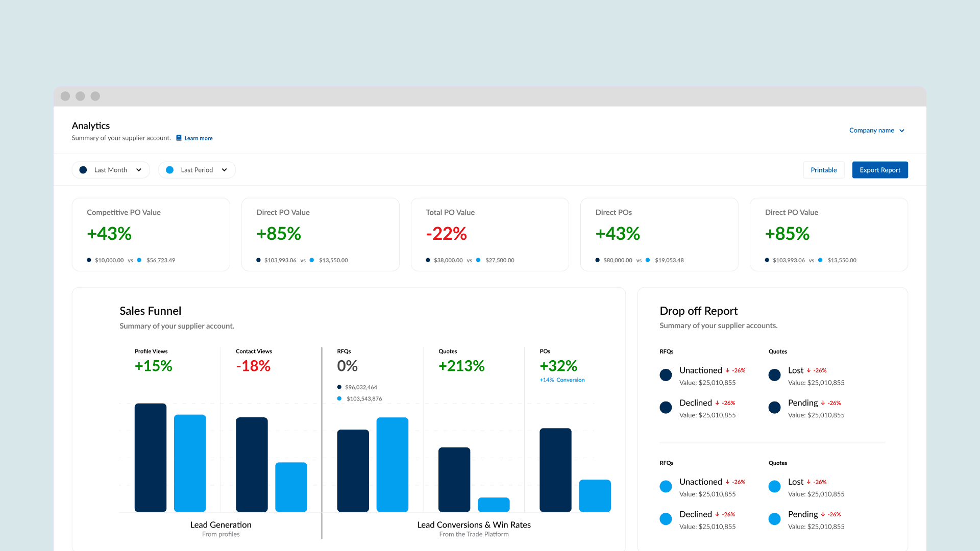The width and height of the screenshot is (980, 551).
Task: Click the light blue circle beside second Unactioned
Action: click(666, 487)
